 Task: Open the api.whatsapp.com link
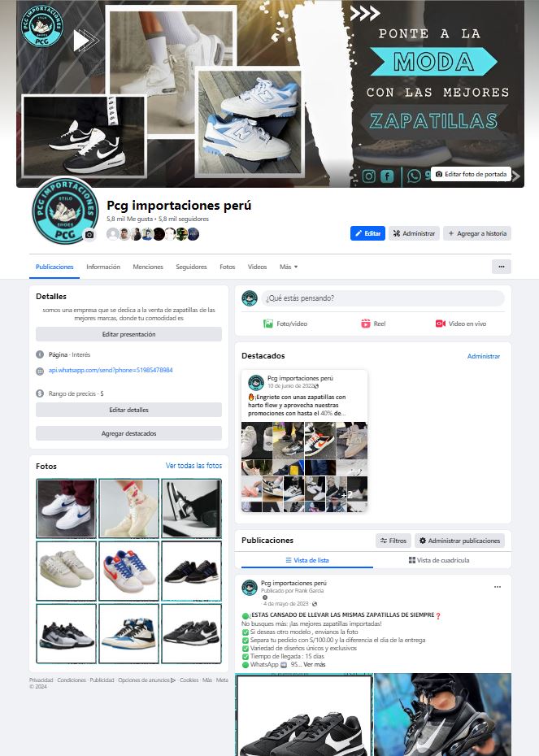click(111, 371)
